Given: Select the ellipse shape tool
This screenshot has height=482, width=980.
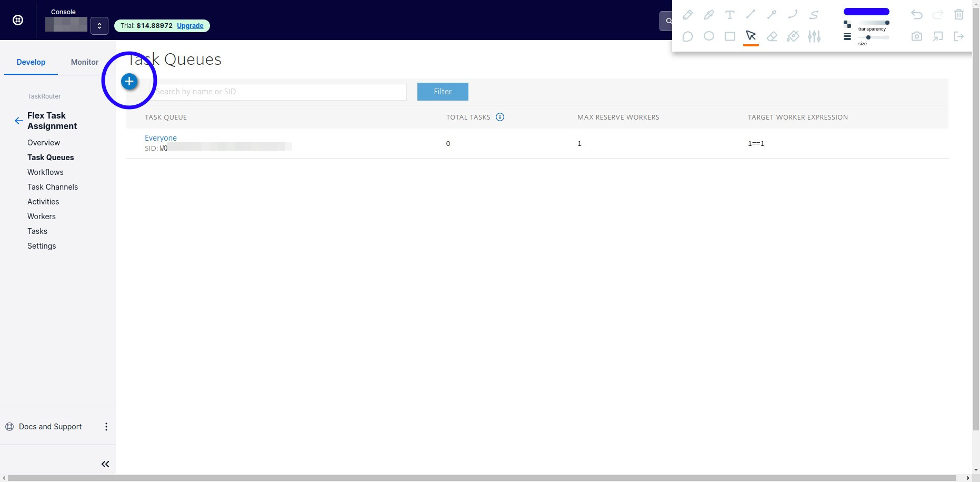Looking at the screenshot, I should (709, 36).
